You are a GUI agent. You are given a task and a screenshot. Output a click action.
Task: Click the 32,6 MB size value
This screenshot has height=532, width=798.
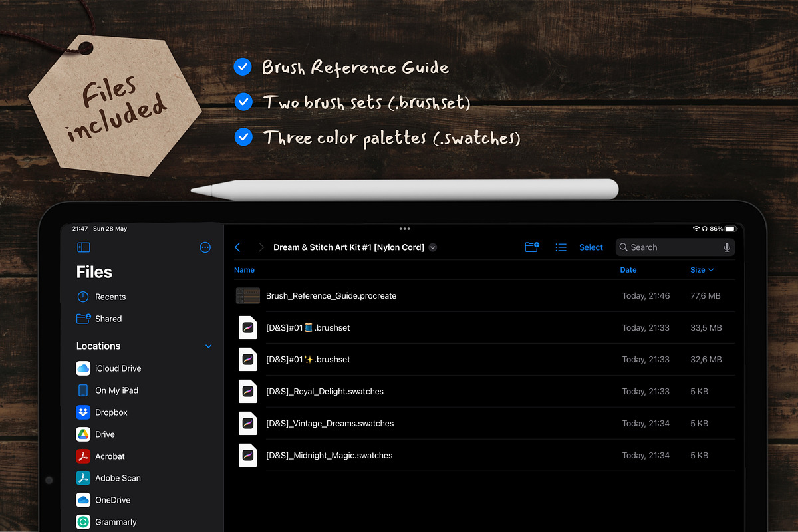point(706,359)
